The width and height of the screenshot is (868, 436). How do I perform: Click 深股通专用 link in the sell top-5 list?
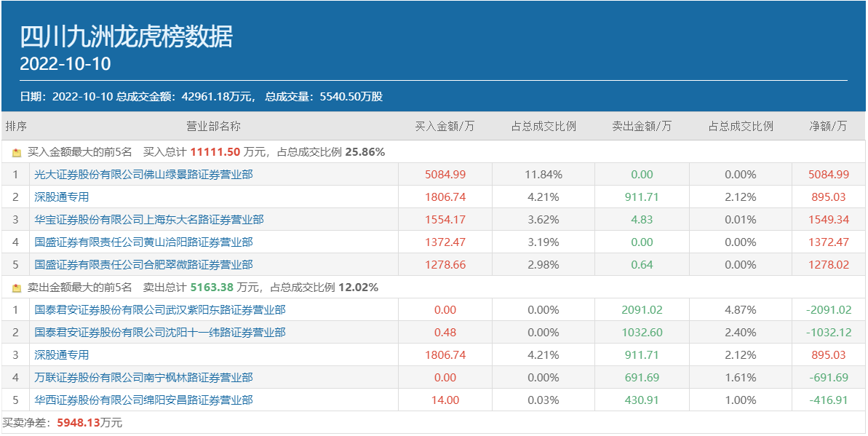tap(61, 355)
